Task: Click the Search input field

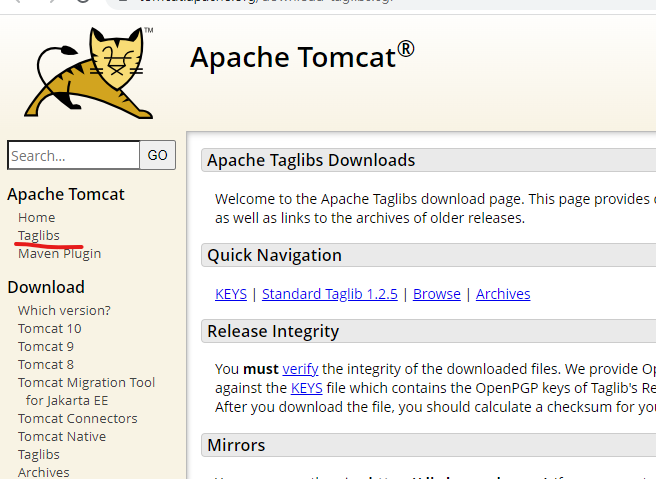Action: [x=74, y=155]
